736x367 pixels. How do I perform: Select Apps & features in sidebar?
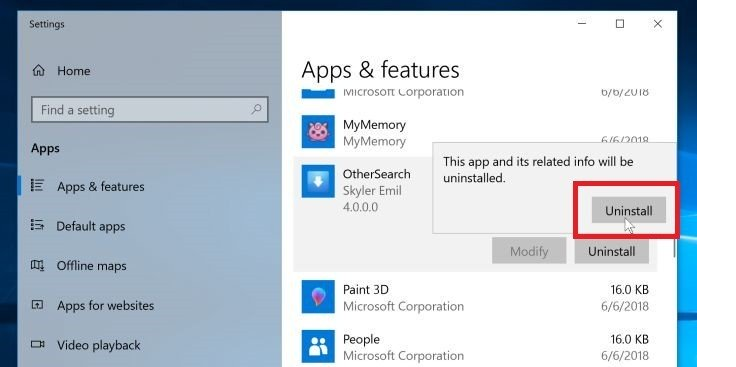point(100,186)
